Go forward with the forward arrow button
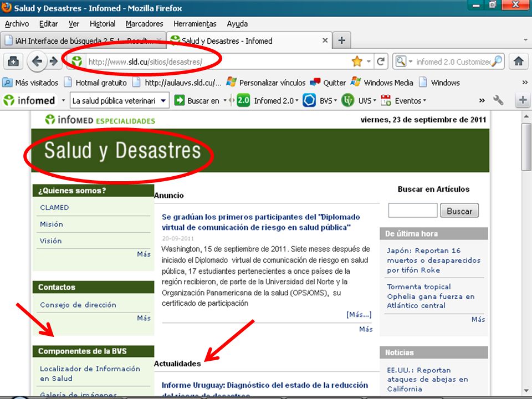The height and width of the screenshot is (399, 532). 54,62
